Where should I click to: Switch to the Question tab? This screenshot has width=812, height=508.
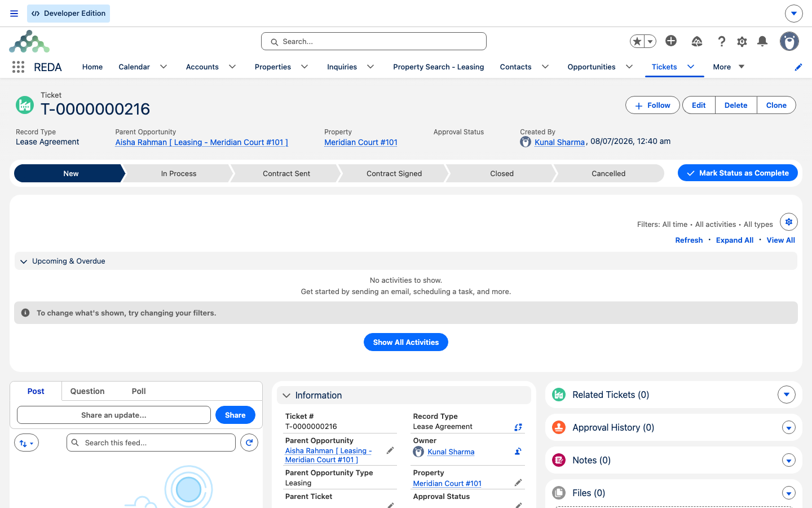tap(87, 391)
